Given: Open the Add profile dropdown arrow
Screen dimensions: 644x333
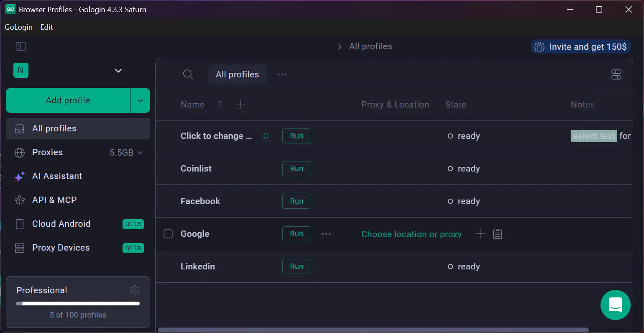Looking at the screenshot, I should click(x=141, y=100).
